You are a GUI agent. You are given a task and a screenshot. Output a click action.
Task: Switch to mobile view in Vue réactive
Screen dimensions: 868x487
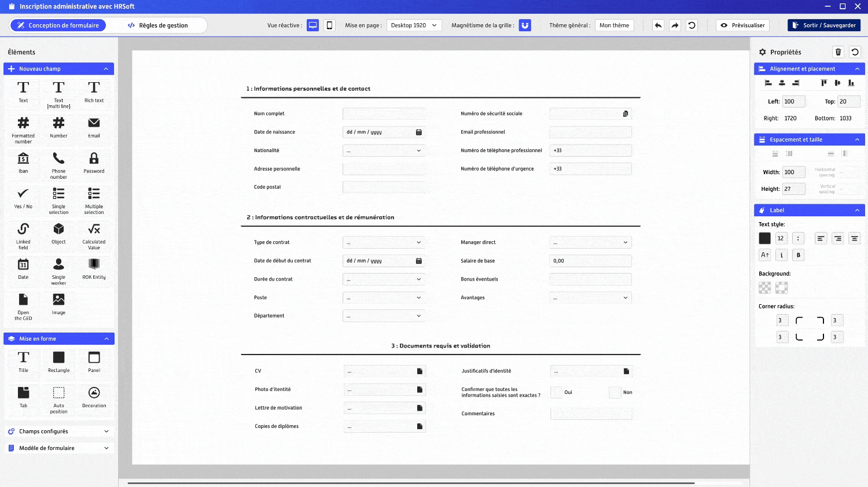tap(329, 25)
